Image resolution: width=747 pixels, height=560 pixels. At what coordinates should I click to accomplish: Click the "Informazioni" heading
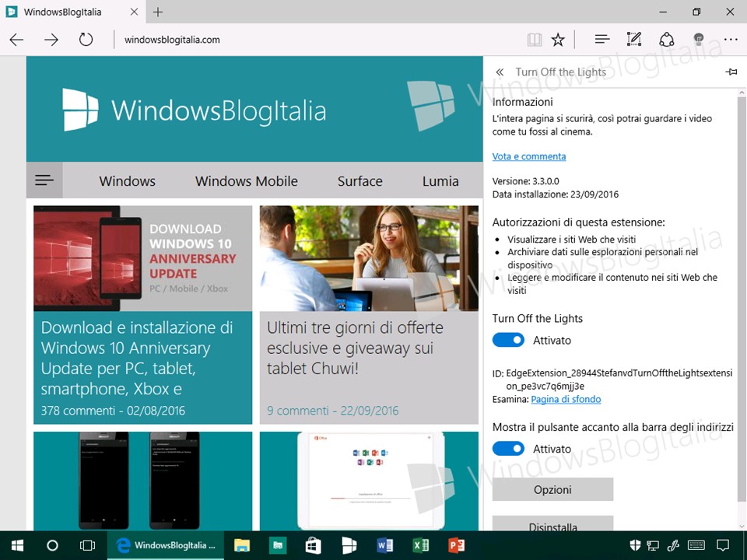coord(523,102)
